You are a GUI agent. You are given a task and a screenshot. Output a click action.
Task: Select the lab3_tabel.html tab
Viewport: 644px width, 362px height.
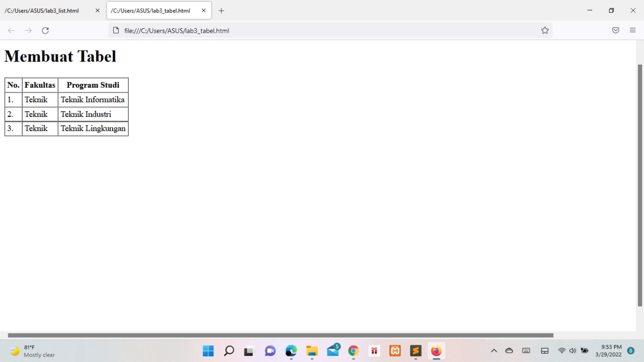click(x=159, y=11)
